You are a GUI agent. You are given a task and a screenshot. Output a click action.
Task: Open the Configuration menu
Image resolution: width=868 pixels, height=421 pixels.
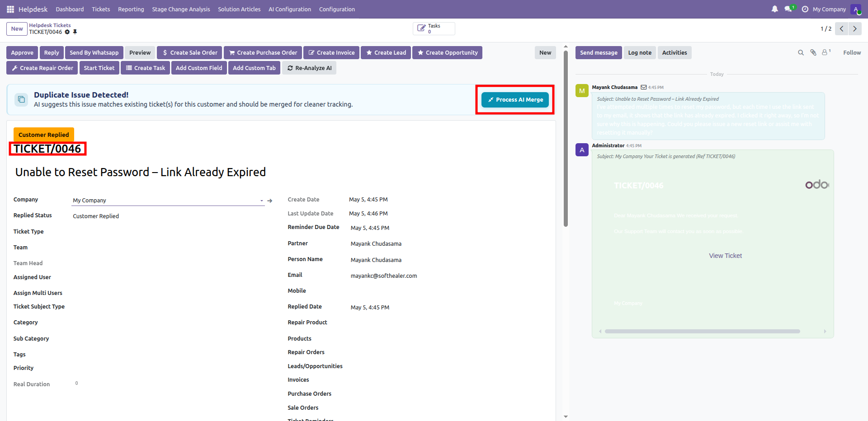[x=337, y=9]
